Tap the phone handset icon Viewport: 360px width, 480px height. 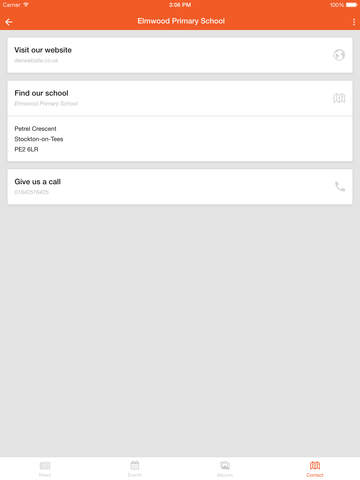pos(340,187)
